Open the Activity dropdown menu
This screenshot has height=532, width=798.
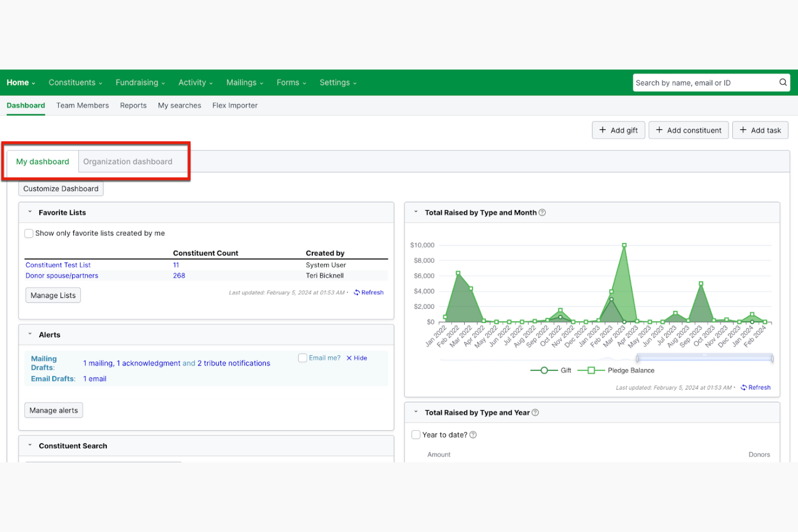pos(196,82)
